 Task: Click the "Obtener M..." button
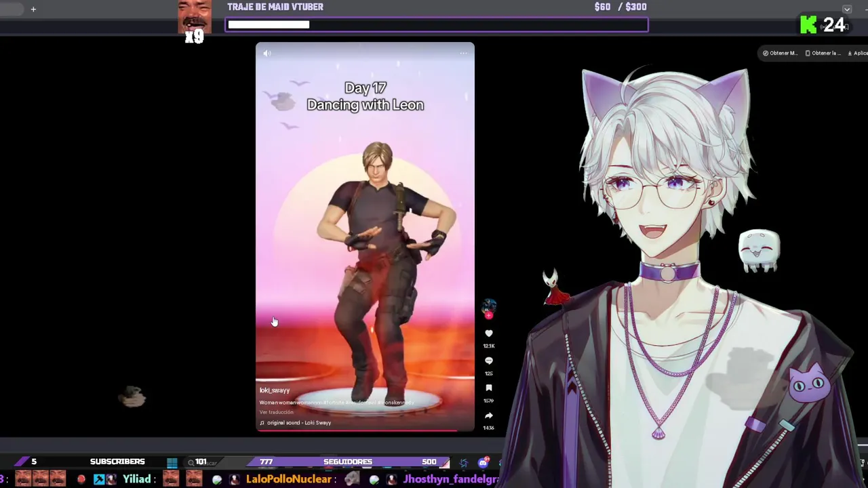pyautogui.click(x=780, y=53)
